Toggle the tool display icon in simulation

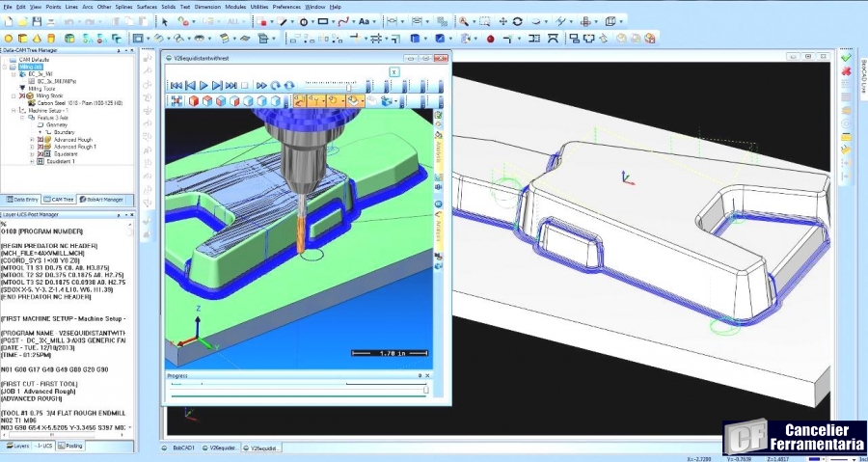(315, 100)
